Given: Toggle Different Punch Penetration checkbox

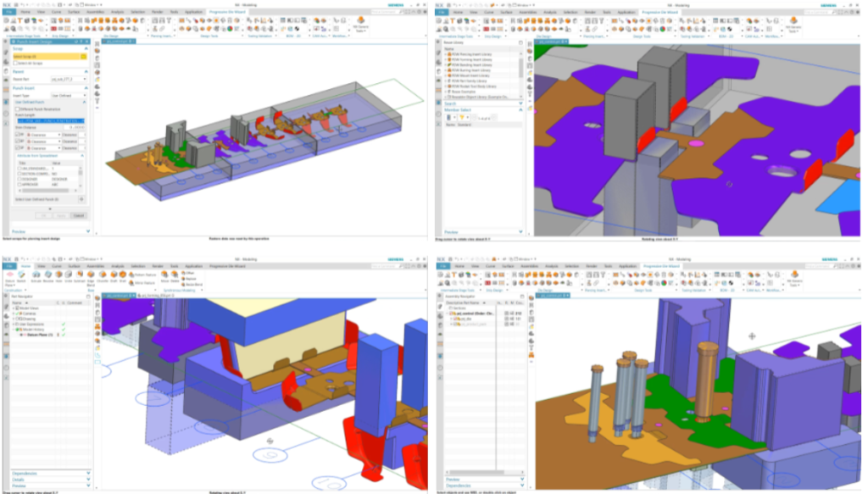Looking at the screenshot, I should [x=19, y=109].
